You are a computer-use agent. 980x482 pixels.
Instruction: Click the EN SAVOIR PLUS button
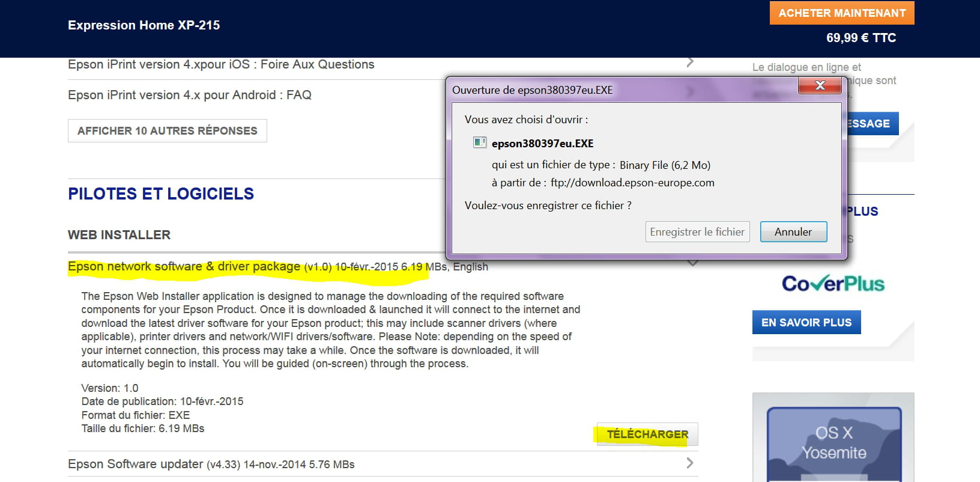[x=806, y=322]
